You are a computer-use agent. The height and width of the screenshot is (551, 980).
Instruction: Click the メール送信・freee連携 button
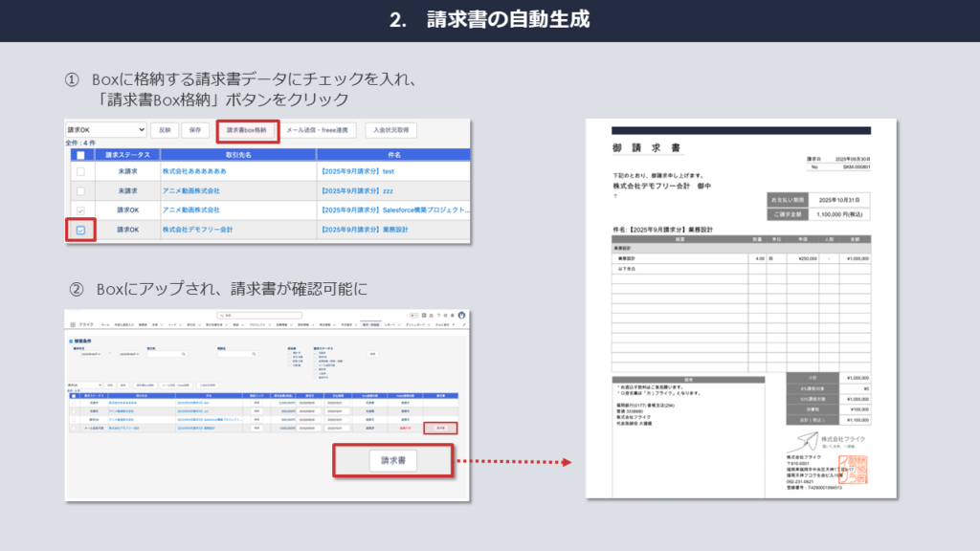[322, 130]
